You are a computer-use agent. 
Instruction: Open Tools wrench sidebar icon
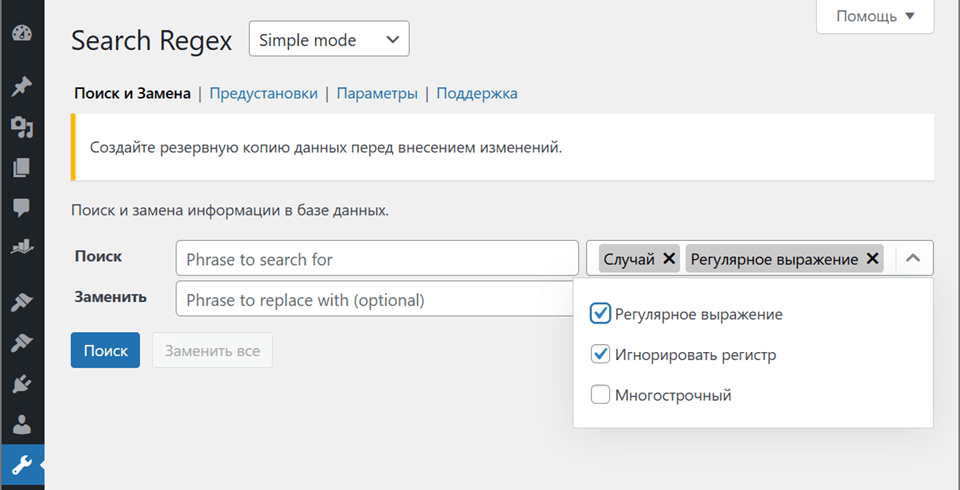tap(22, 466)
